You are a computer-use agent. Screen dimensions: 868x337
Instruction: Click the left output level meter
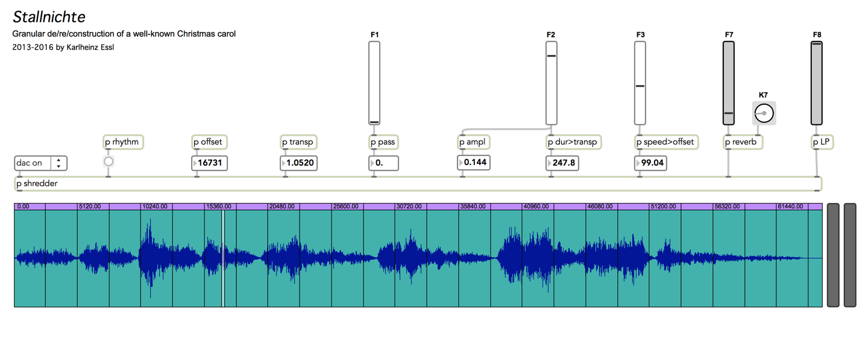[x=833, y=255]
